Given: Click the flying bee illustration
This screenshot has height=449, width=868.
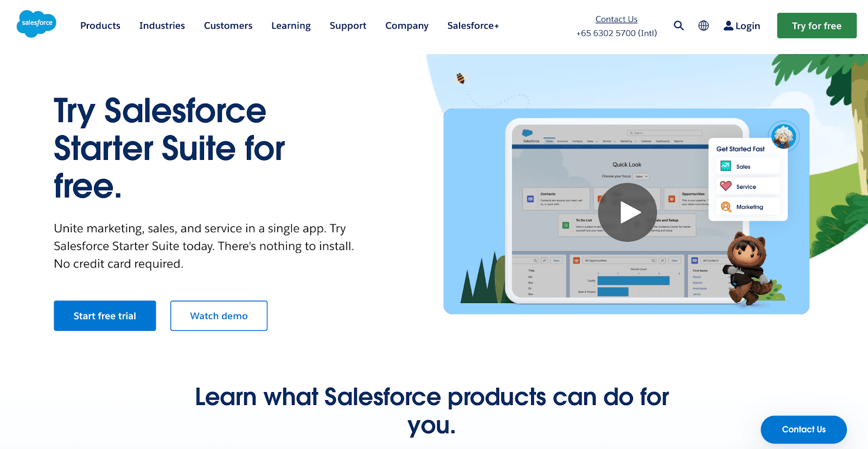Looking at the screenshot, I should (460, 79).
